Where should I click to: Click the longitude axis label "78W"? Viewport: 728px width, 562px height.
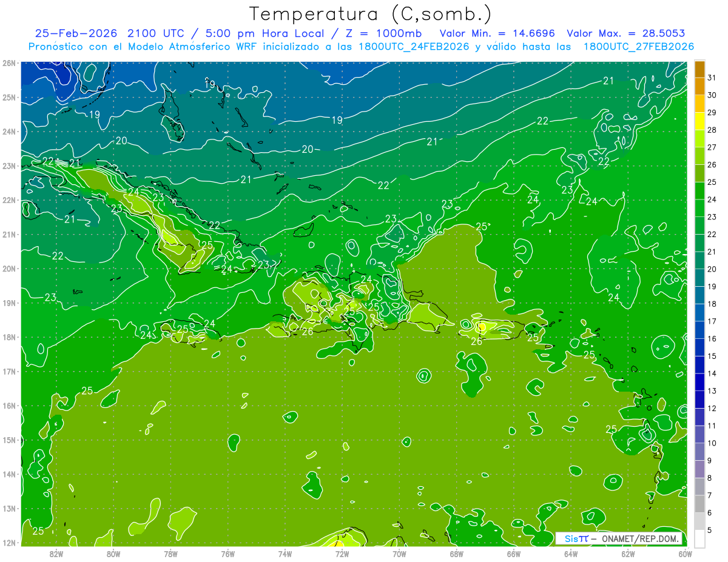[x=170, y=554]
